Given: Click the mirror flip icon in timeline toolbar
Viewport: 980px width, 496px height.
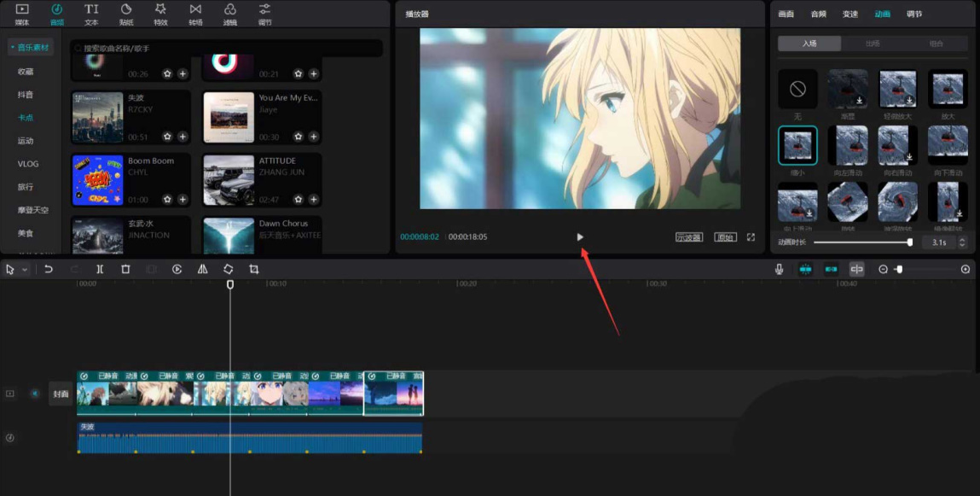Looking at the screenshot, I should pos(202,269).
